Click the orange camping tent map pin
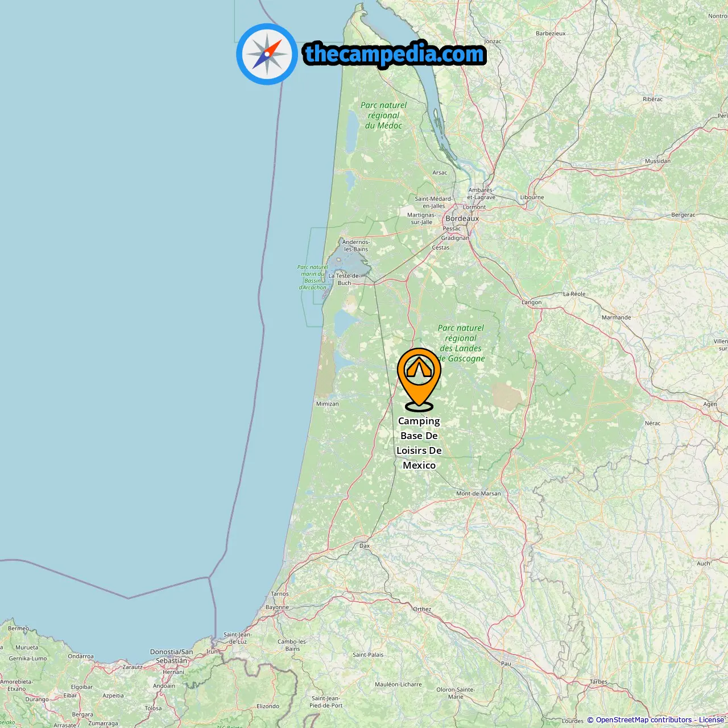 pos(419,379)
